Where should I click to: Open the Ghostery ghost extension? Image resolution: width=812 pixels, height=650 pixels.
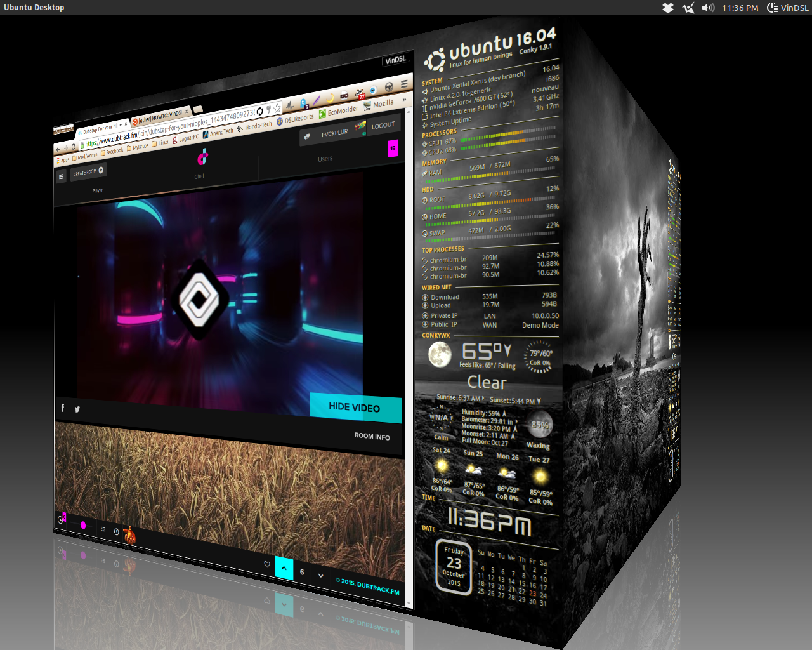pyautogui.click(x=303, y=103)
